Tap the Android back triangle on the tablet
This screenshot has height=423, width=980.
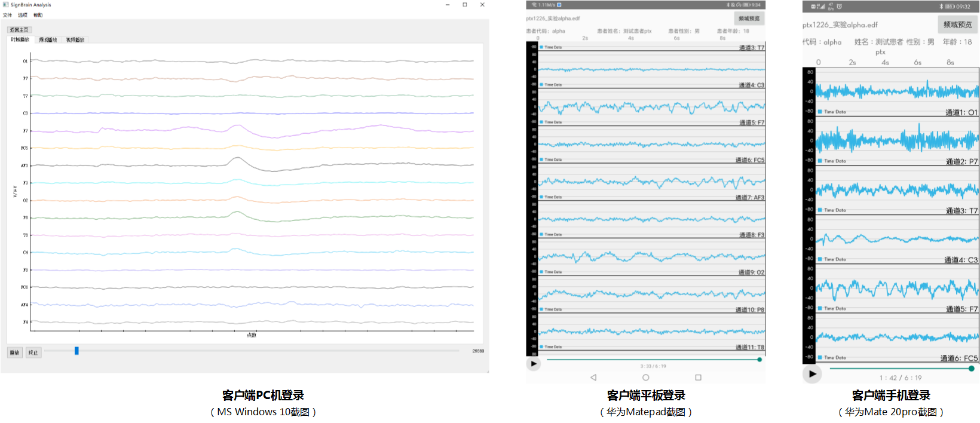tap(593, 377)
